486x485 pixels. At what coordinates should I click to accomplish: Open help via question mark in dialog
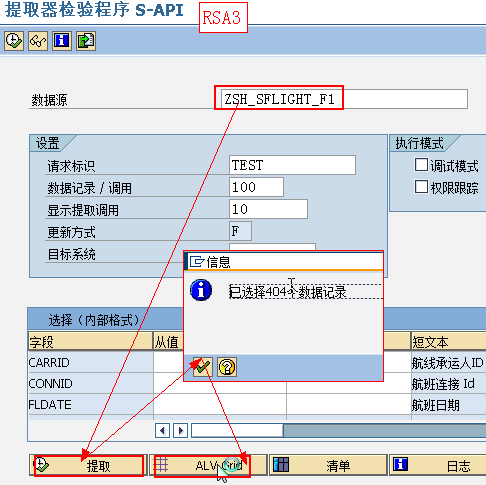(x=227, y=367)
